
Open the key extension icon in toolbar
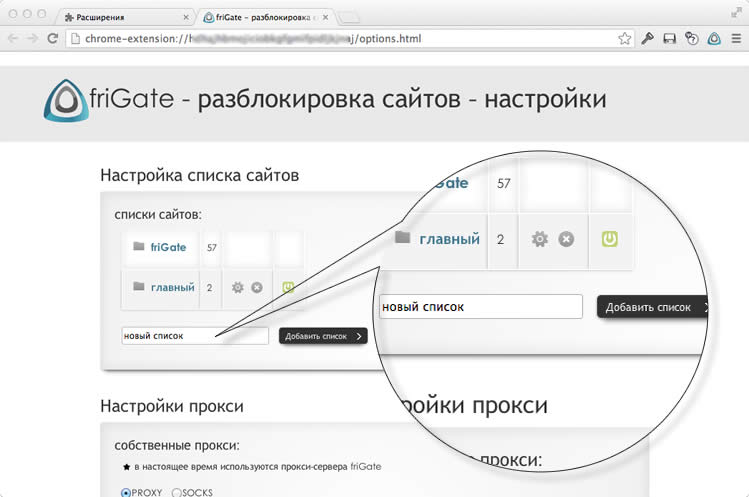coord(647,38)
